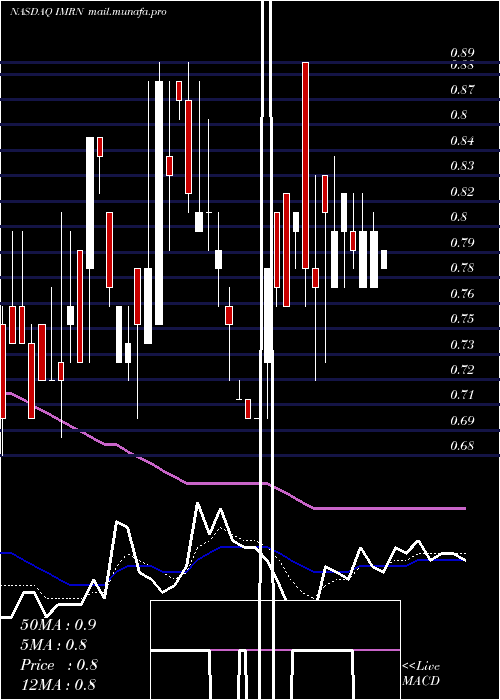This screenshot has height=700, width=500.
Task: Click the 50MA : 0.9 legend text
Action: click(x=58, y=625)
